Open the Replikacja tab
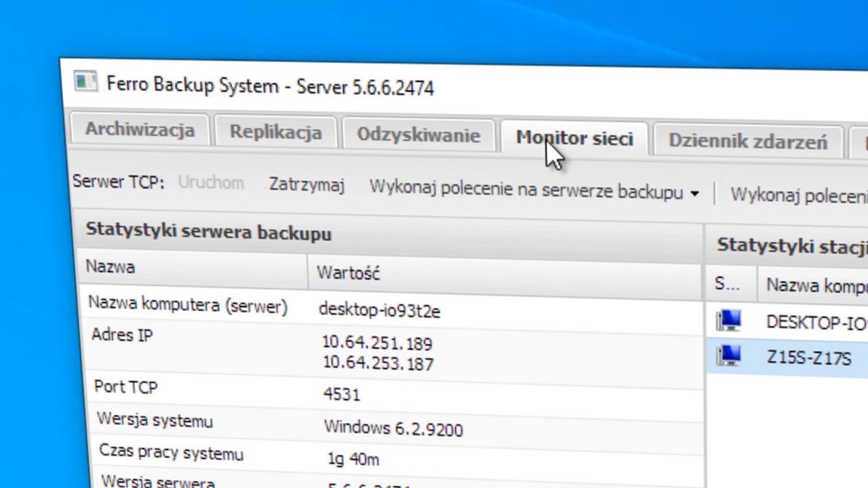Screen dimensions: 868x488 click(275, 132)
